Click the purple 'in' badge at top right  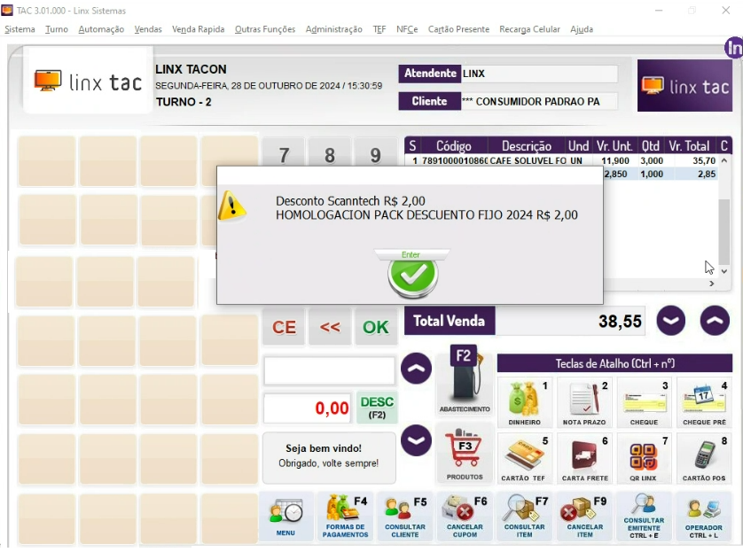[x=734, y=48]
